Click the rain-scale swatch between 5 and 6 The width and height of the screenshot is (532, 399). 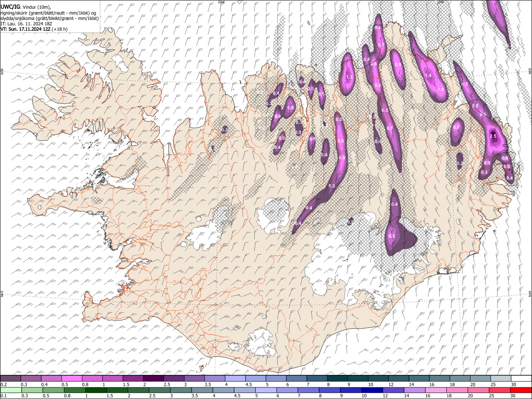point(265,390)
